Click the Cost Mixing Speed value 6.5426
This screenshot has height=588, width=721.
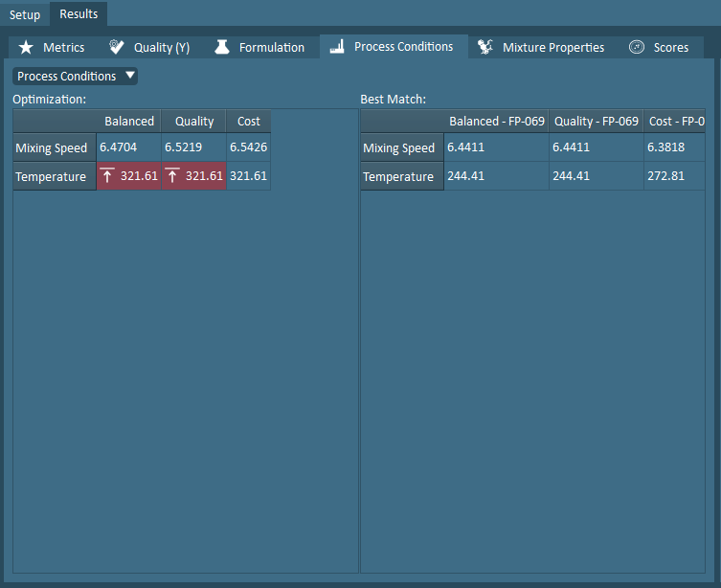pyautogui.click(x=248, y=148)
